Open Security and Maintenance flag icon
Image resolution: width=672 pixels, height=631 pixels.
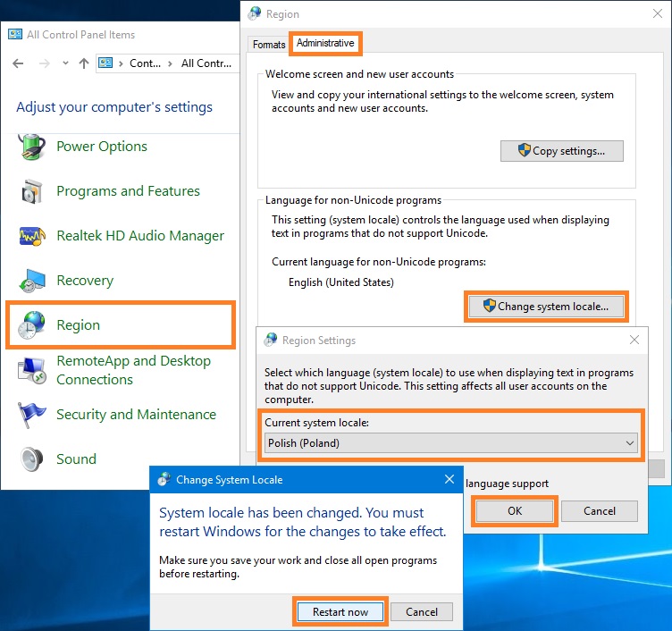pos(31,415)
